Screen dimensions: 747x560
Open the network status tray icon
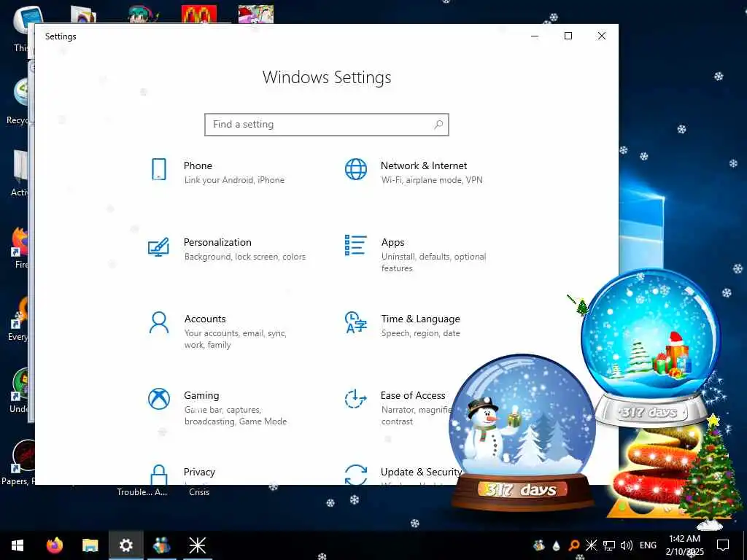click(x=609, y=545)
